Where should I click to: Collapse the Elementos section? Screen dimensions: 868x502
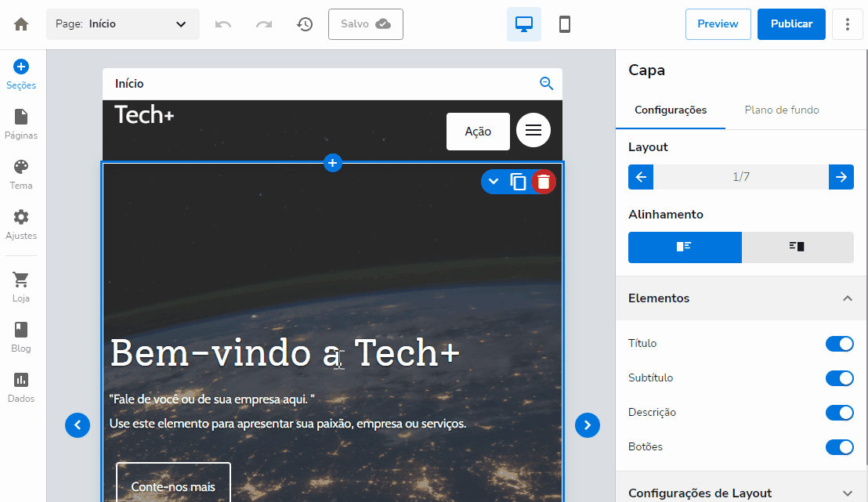pos(740,298)
